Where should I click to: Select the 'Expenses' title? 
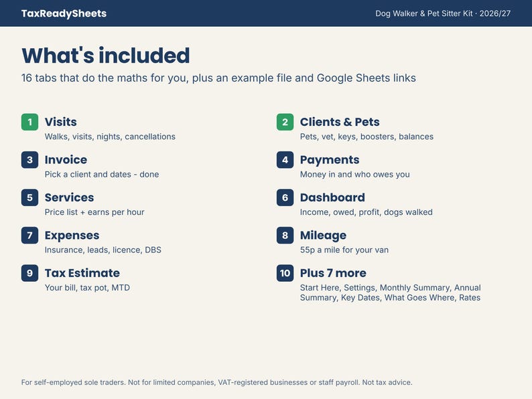click(x=72, y=236)
